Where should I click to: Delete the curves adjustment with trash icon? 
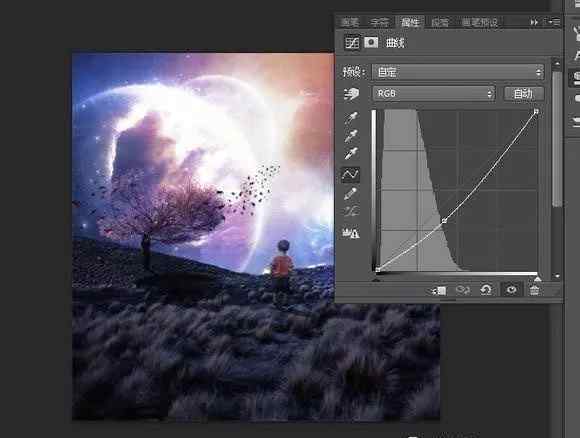click(534, 290)
